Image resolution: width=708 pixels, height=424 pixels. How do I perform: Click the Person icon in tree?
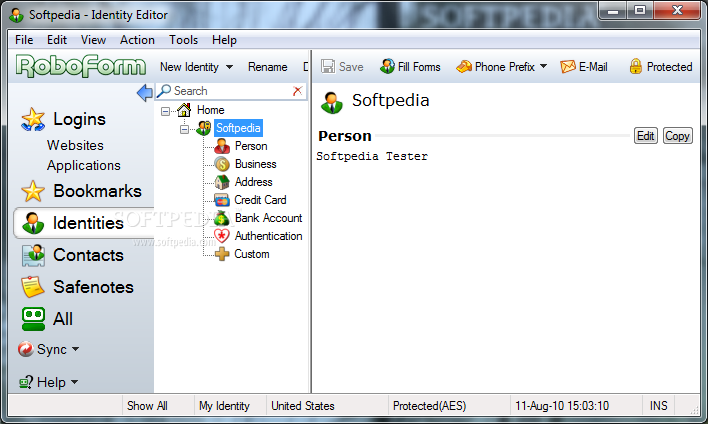[x=222, y=146]
